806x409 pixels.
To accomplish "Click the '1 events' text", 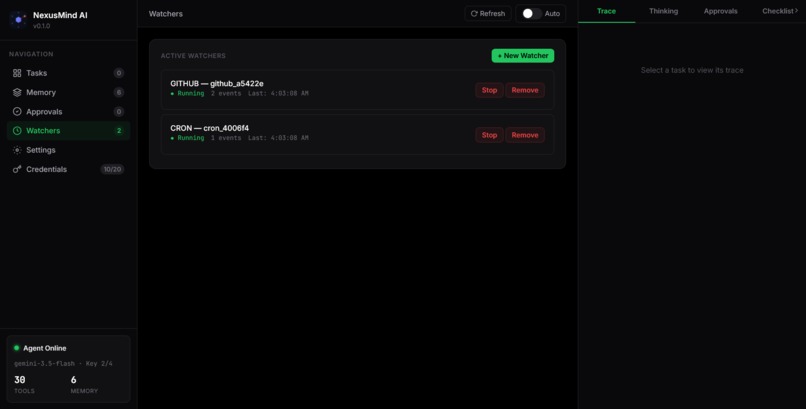I will point(226,138).
